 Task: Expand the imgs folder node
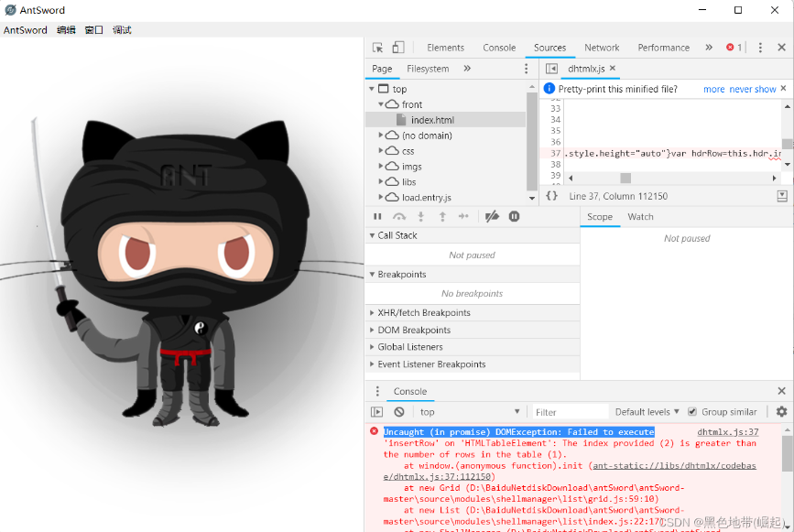coord(381,166)
